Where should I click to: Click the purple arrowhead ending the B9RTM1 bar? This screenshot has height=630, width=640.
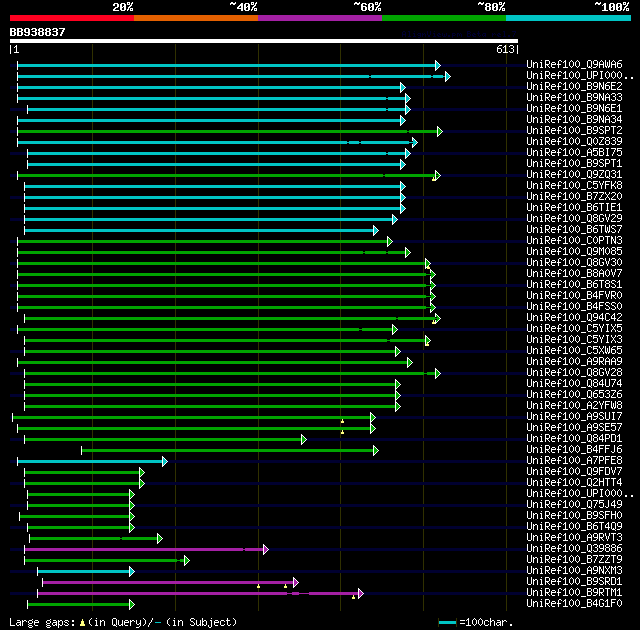360,593
